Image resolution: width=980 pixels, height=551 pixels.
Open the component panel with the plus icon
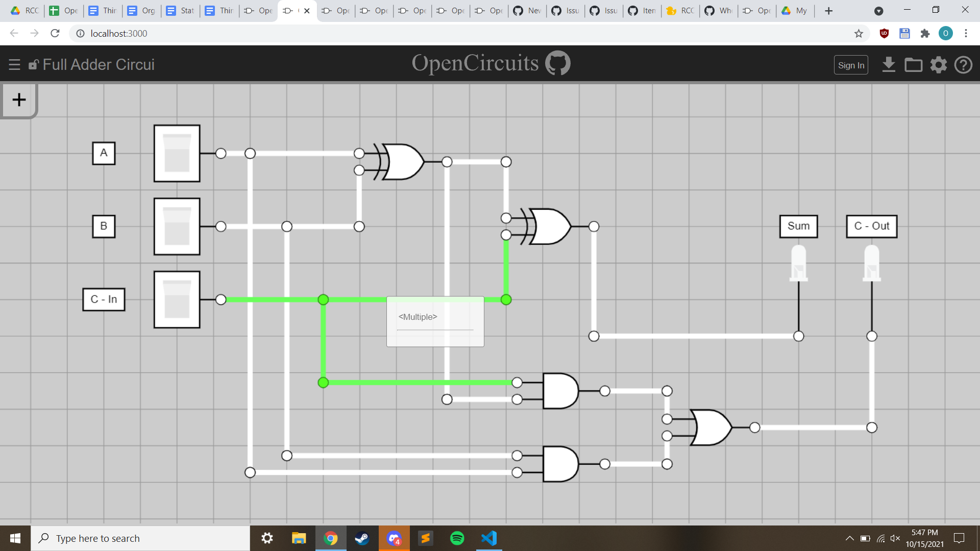click(x=19, y=100)
